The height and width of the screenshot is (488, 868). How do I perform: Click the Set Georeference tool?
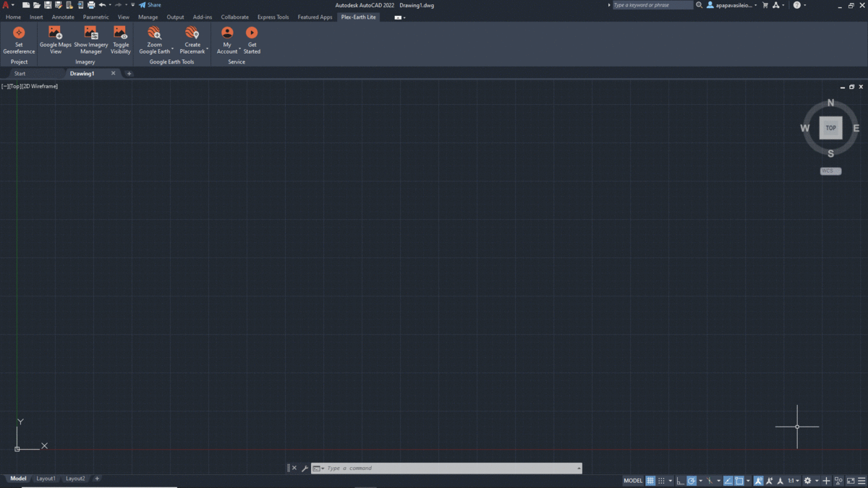19,40
